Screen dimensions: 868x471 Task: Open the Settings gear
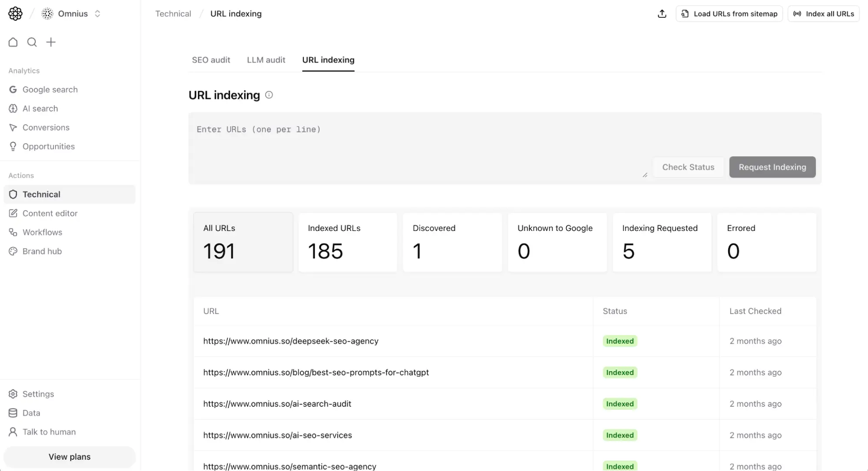(x=37, y=394)
